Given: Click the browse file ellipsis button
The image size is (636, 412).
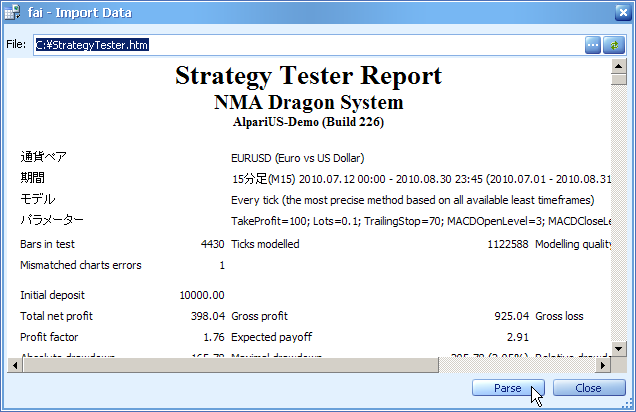Looking at the screenshot, I should pos(593,45).
